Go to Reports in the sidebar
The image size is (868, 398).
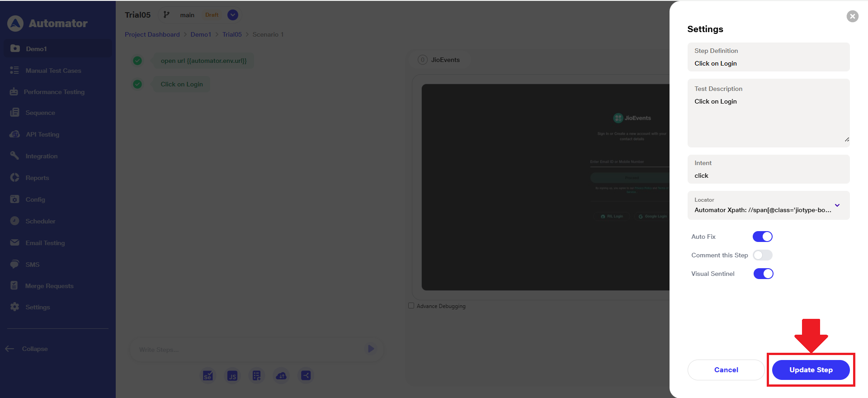(x=37, y=178)
